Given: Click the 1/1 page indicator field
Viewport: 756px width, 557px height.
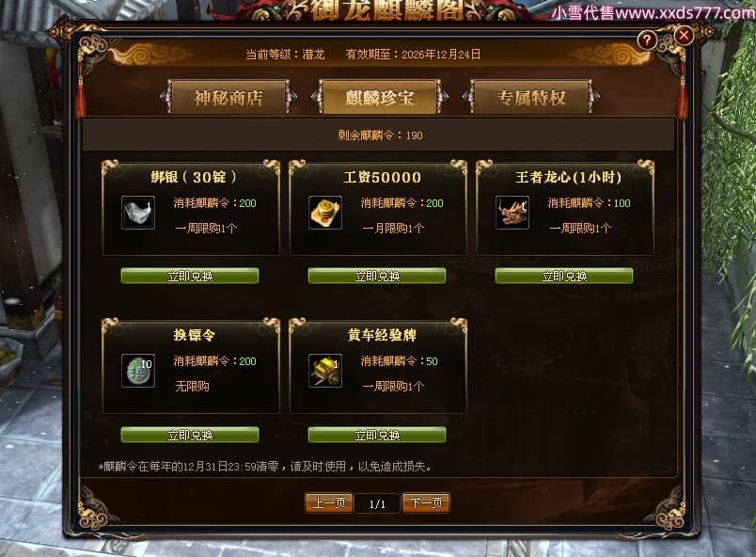Looking at the screenshot, I should point(377,504).
